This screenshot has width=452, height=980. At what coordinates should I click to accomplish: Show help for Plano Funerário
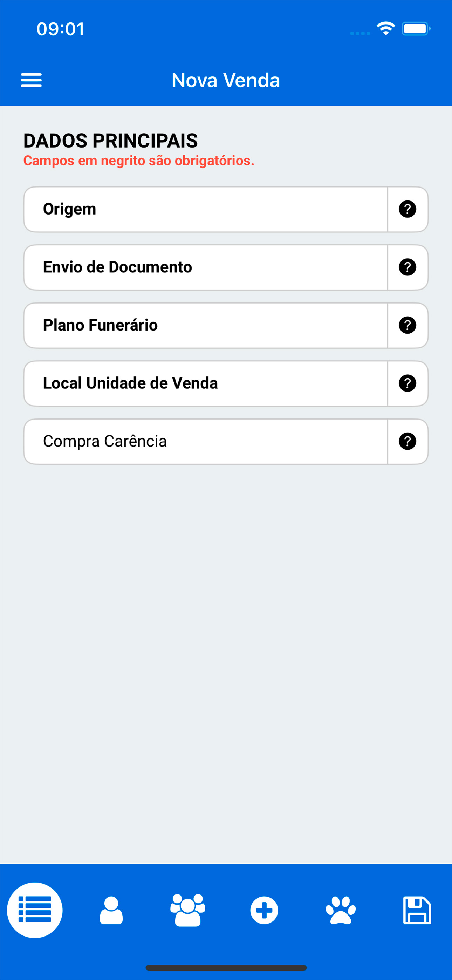407,325
